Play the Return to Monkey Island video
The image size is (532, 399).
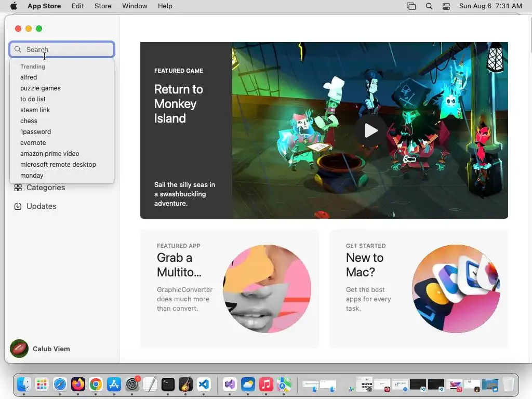(x=371, y=130)
